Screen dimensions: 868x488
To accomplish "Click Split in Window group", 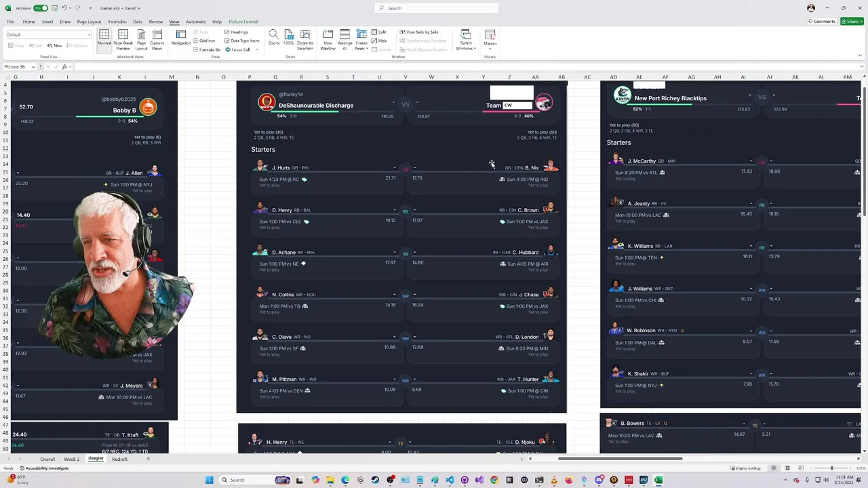I will tap(379, 32).
